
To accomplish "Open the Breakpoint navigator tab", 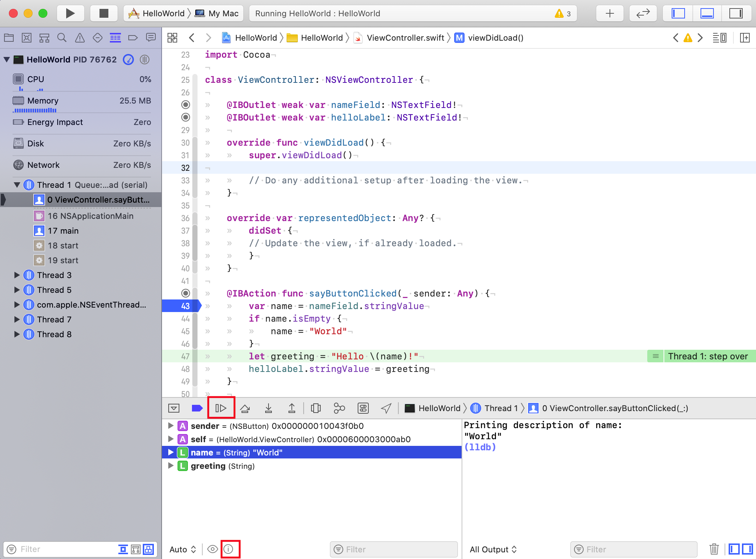I will (x=133, y=38).
